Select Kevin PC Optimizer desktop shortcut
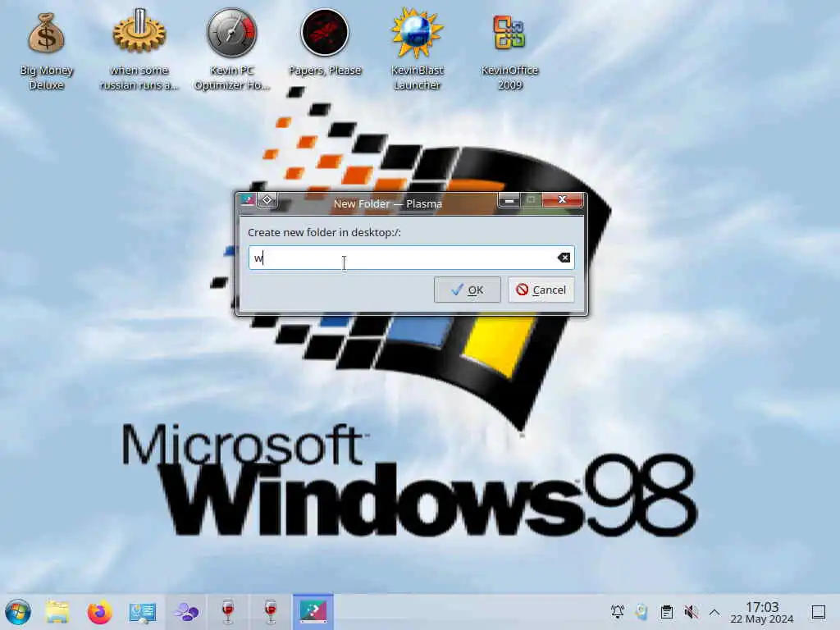840x630 pixels. click(x=231, y=51)
